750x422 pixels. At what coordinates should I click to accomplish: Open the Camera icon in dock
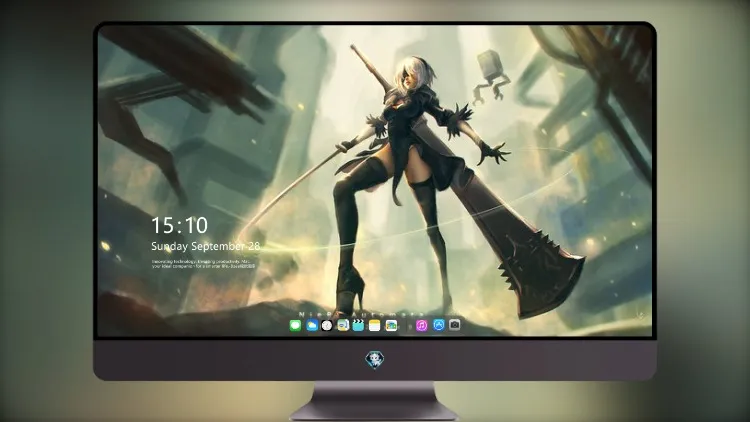[x=455, y=325]
